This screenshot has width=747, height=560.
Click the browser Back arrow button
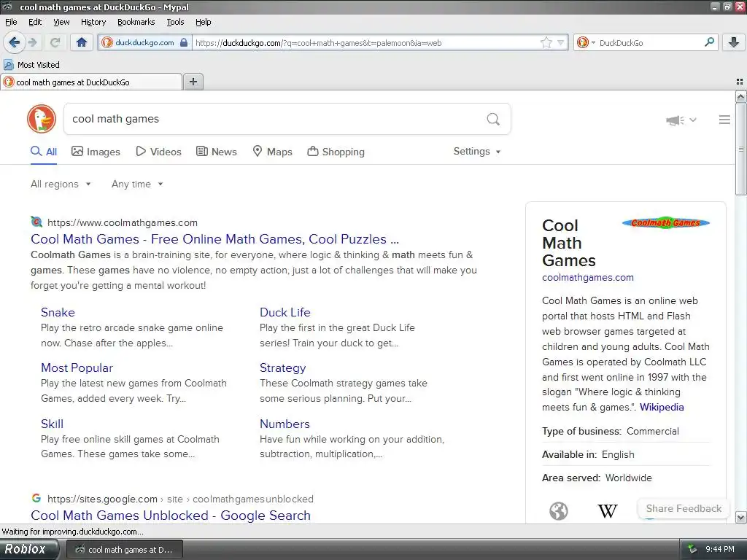[x=15, y=42]
